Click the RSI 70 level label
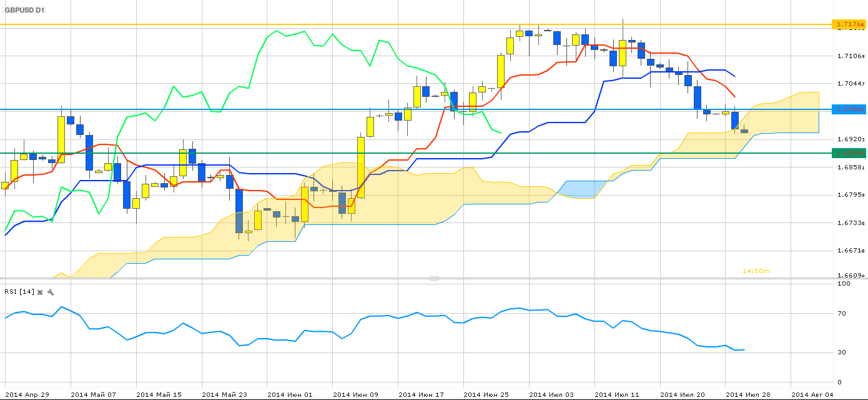 click(842, 313)
